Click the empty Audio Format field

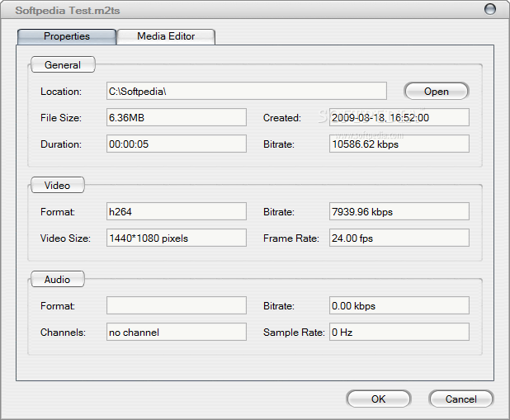[177, 305]
